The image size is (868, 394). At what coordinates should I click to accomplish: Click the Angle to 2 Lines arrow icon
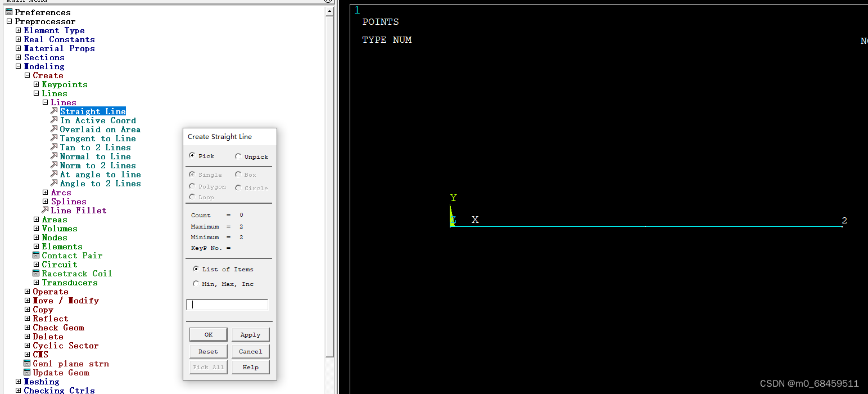[54, 183]
